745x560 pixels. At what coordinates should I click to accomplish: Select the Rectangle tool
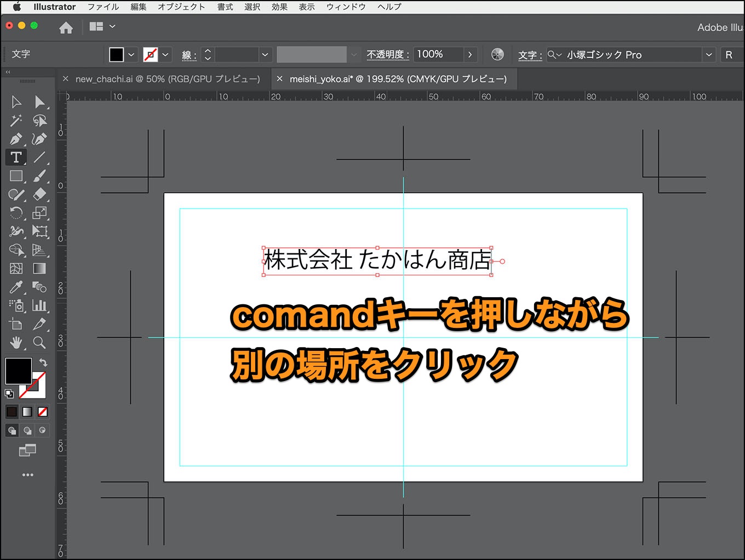[16, 176]
